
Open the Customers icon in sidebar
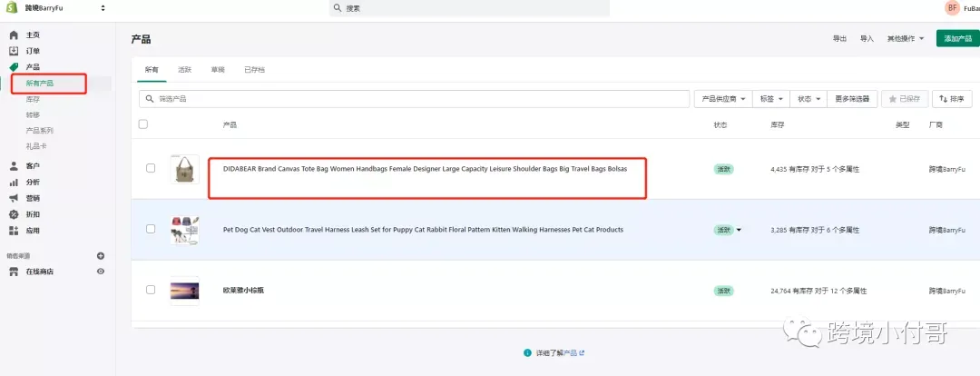[x=14, y=166]
